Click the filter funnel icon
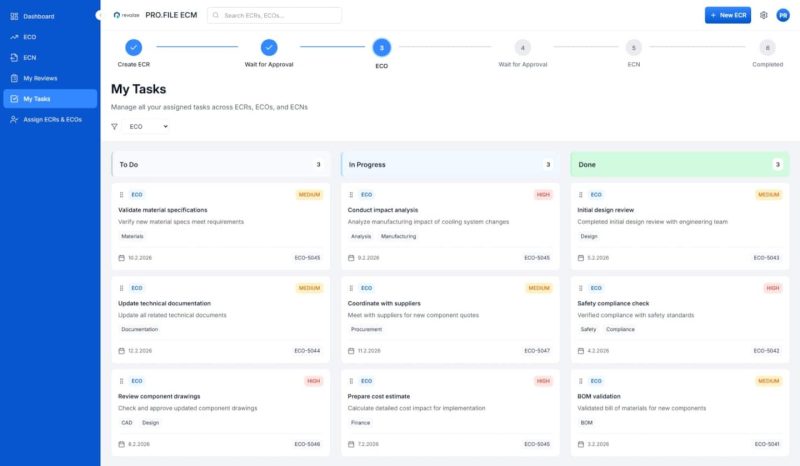The width and height of the screenshot is (800, 466). [114, 127]
